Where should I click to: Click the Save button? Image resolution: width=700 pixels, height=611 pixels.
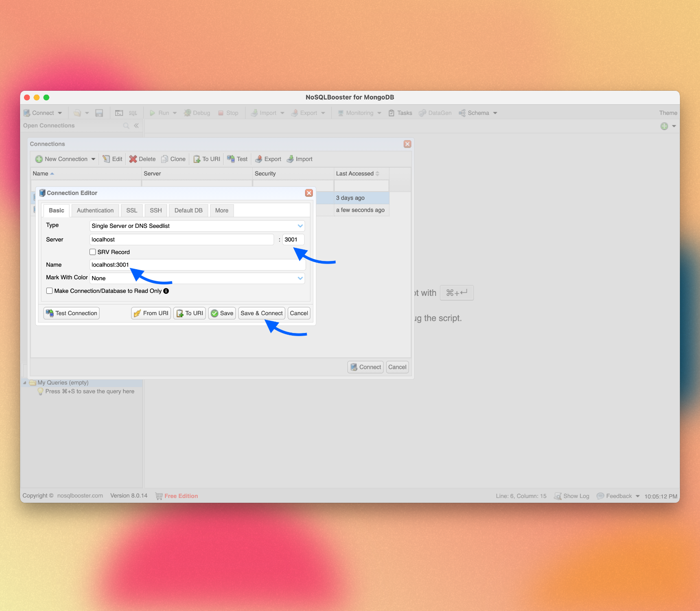(x=222, y=313)
